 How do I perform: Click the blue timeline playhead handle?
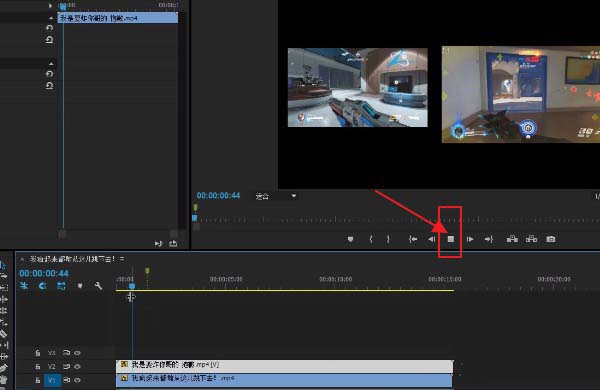pyautogui.click(x=132, y=286)
